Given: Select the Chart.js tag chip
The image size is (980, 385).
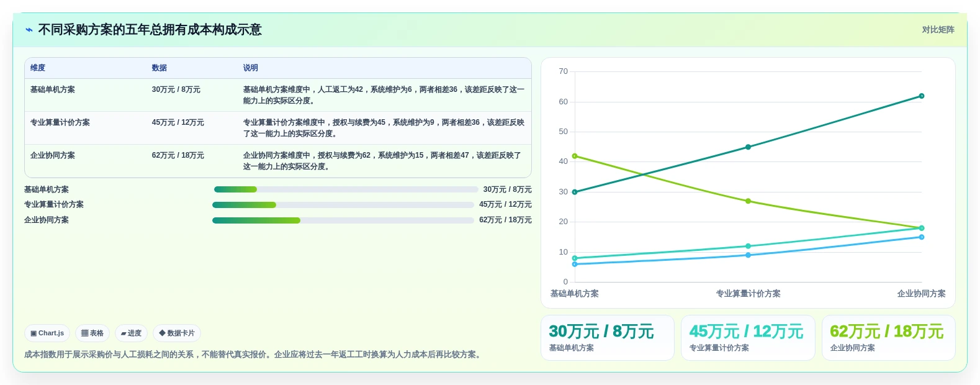Looking at the screenshot, I should (47, 333).
